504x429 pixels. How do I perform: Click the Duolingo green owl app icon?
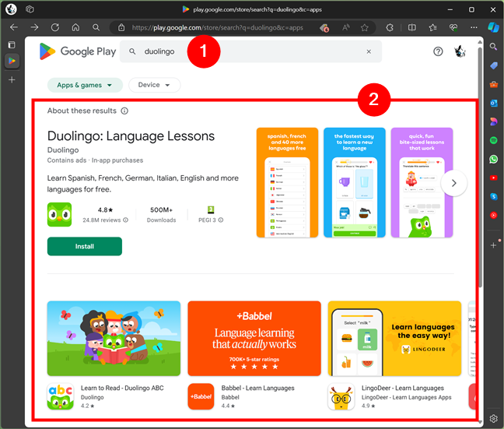[59, 214]
